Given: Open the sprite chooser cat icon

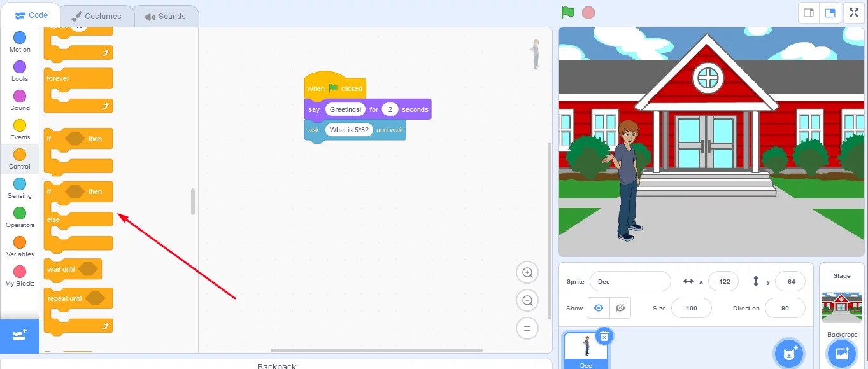Looking at the screenshot, I should click(x=789, y=352).
